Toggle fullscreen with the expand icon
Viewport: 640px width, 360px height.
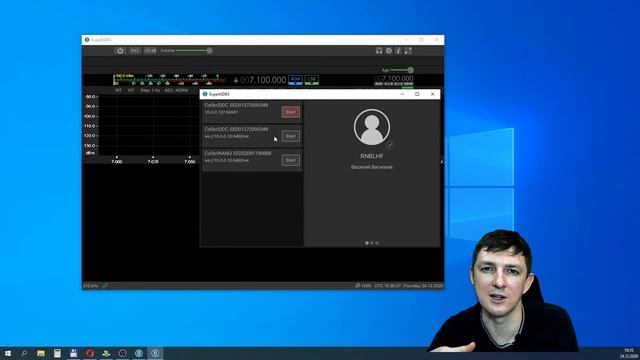[408, 51]
